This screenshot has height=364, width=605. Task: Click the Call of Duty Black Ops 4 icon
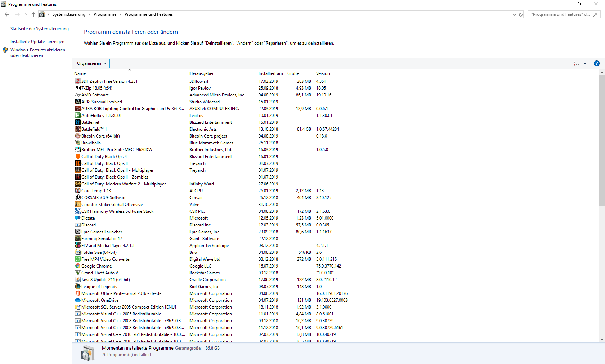(x=77, y=157)
